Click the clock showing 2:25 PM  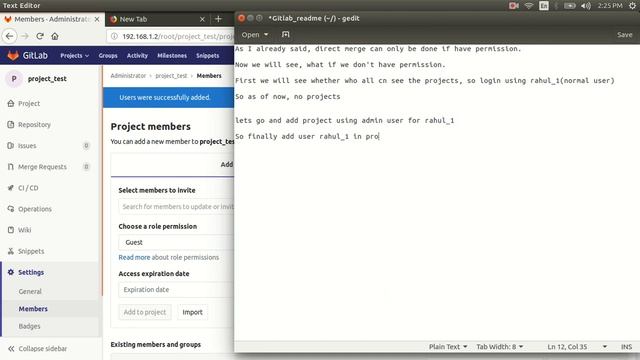610,6
